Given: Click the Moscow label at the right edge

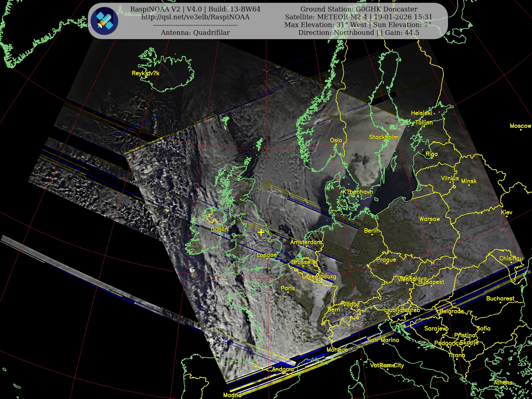Looking at the screenshot, I should 520,126.
